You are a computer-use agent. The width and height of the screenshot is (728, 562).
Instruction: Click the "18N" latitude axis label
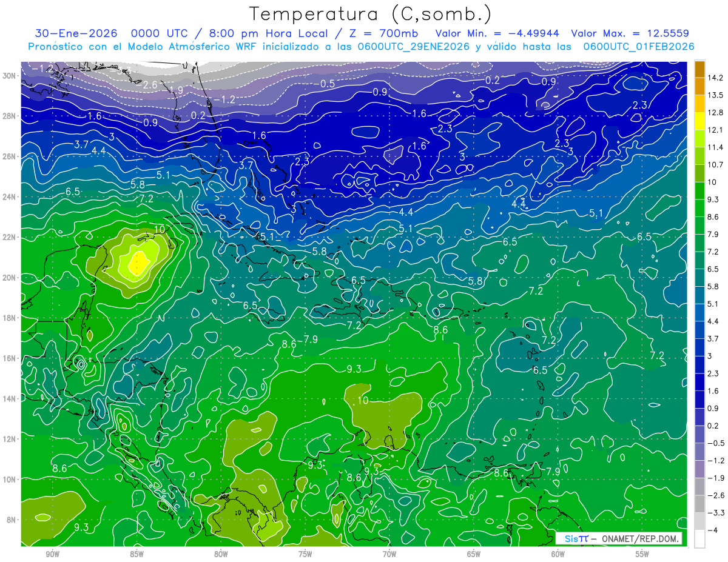[9, 318]
